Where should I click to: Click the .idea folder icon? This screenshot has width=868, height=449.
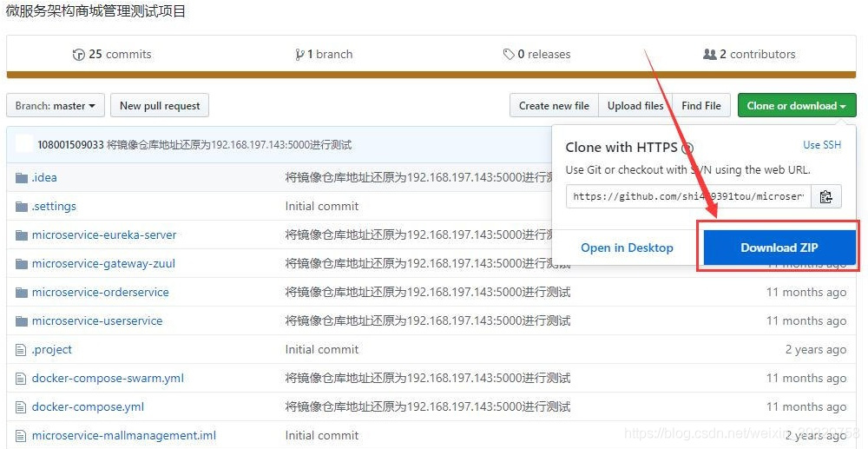pyautogui.click(x=22, y=178)
